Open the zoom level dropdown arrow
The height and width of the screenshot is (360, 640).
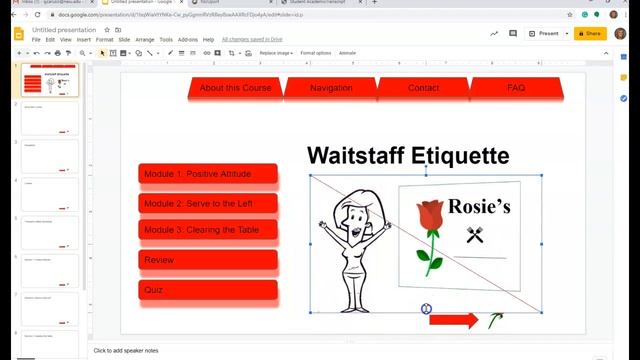90,53
